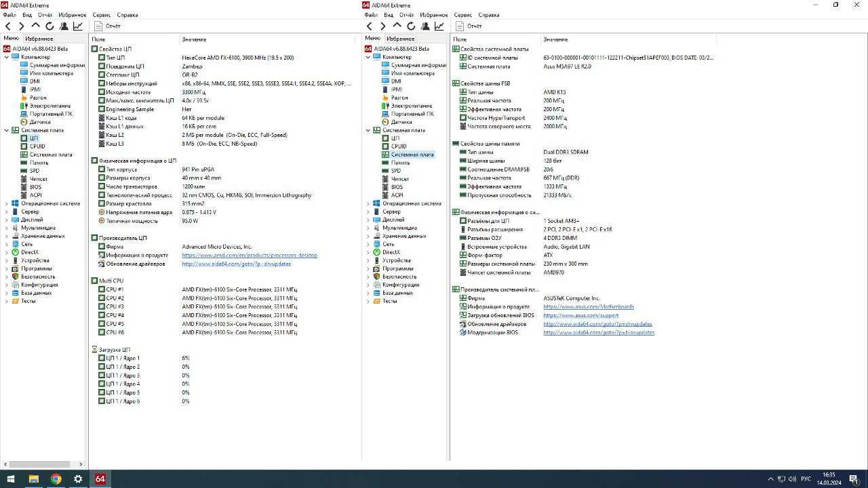
Task: Go up one level in left AIDA64 window
Action: (x=36, y=26)
